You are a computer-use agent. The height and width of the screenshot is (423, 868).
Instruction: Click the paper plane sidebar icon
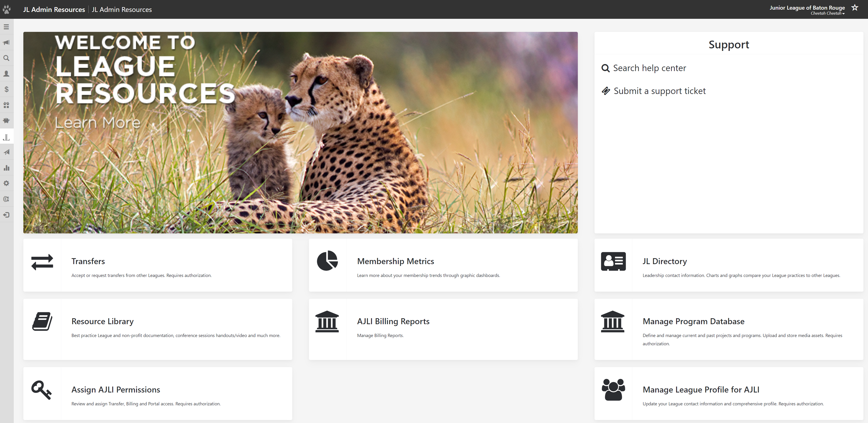click(6, 152)
